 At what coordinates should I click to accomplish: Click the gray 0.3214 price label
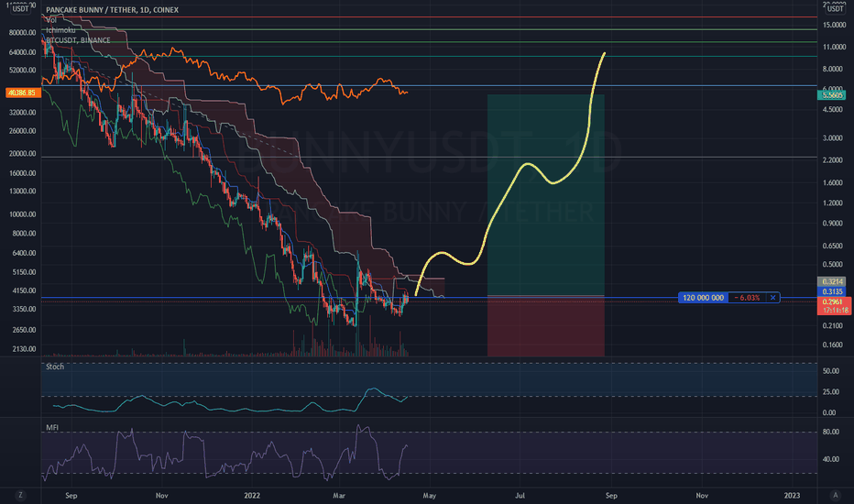832,281
